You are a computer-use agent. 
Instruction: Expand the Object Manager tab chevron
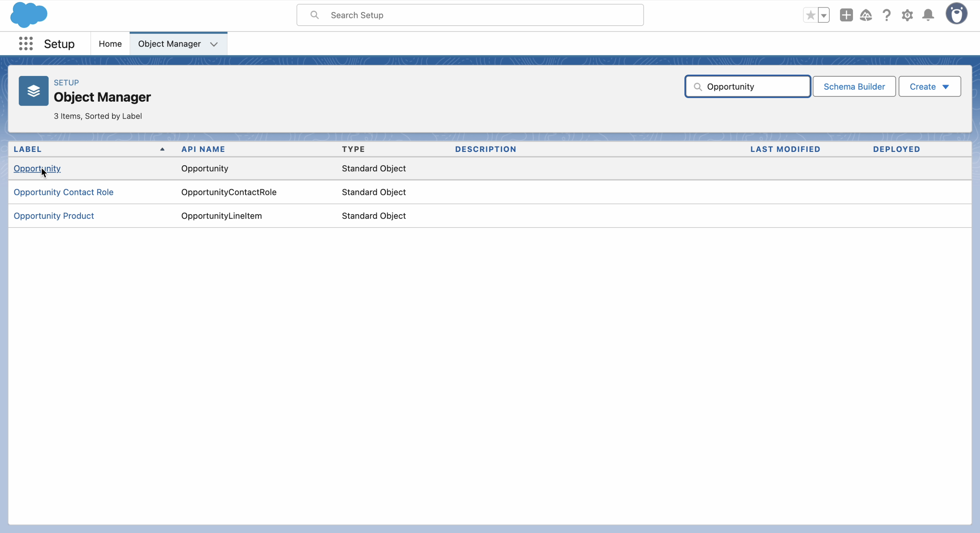(x=214, y=44)
